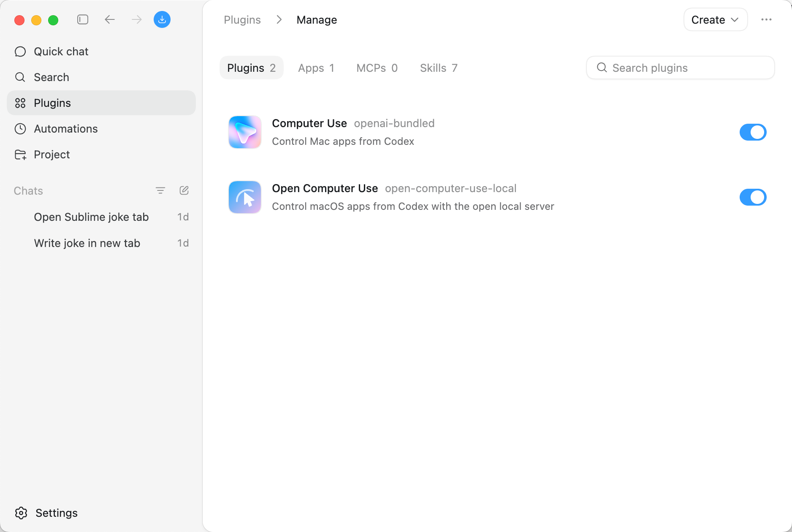The width and height of the screenshot is (792, 532).
Task: Open the chats filter icon
Action: (x=160, y=191)
